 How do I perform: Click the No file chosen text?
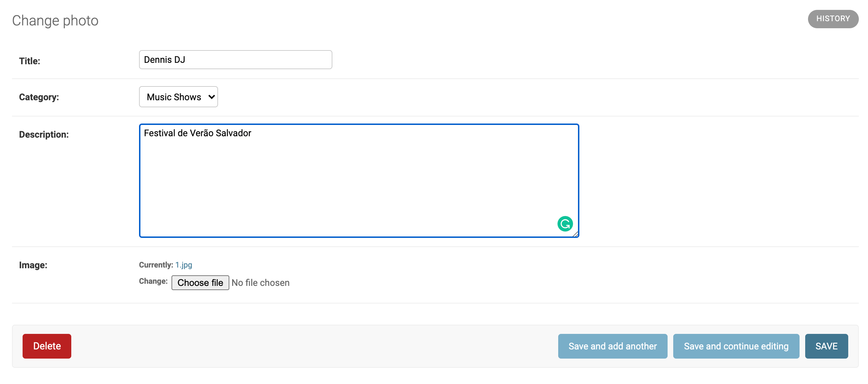point(260,283)
